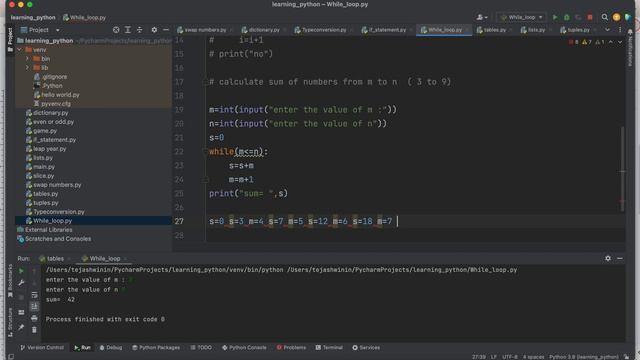The width and height of the screenshot is (640, 360).
Task: Hide the Run tool window (minus icon)
Action: coord(620,258)
